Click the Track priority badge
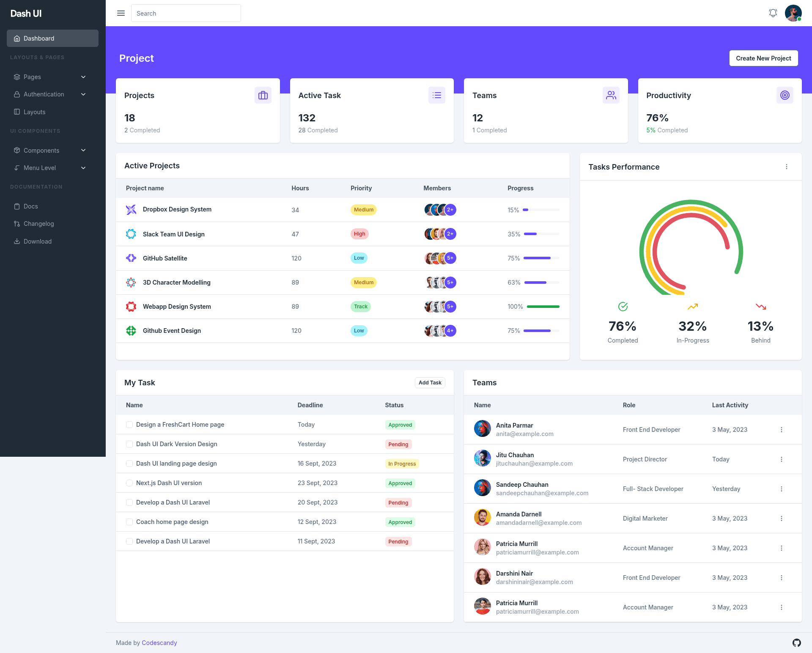812x653 pixels. tap(361, 307)
